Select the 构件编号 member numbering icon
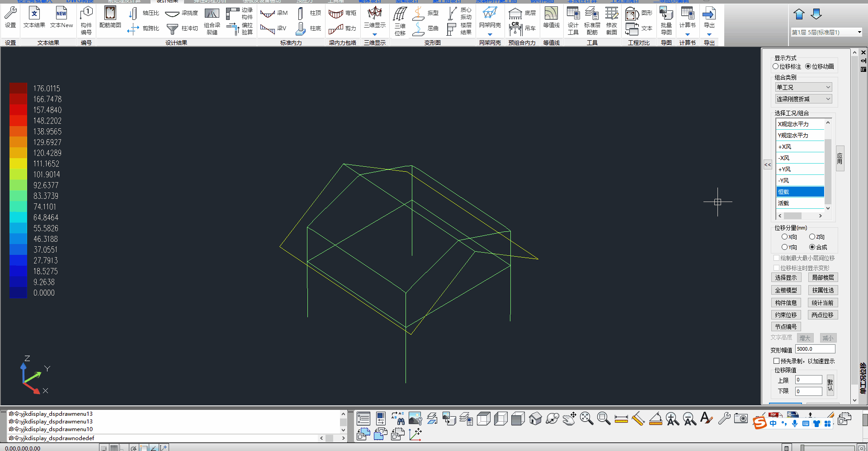 86,20
